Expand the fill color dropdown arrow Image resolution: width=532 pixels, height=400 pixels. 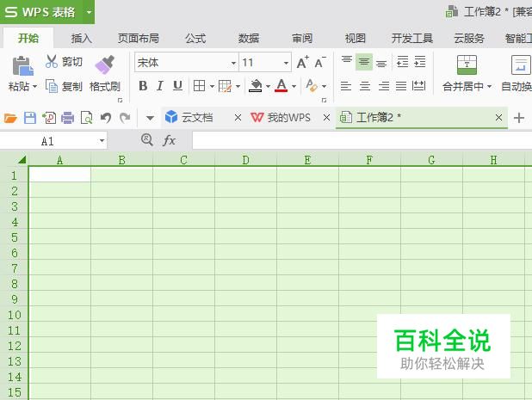268,86
